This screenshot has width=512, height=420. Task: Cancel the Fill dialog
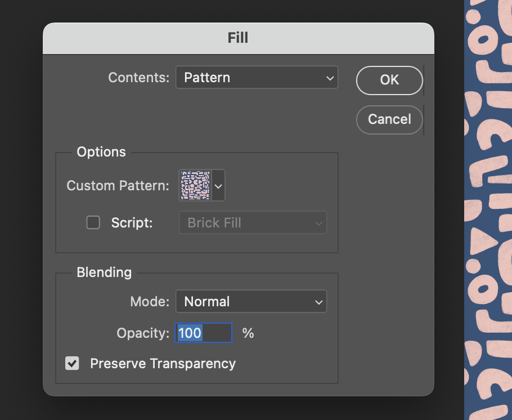[389, 119]
